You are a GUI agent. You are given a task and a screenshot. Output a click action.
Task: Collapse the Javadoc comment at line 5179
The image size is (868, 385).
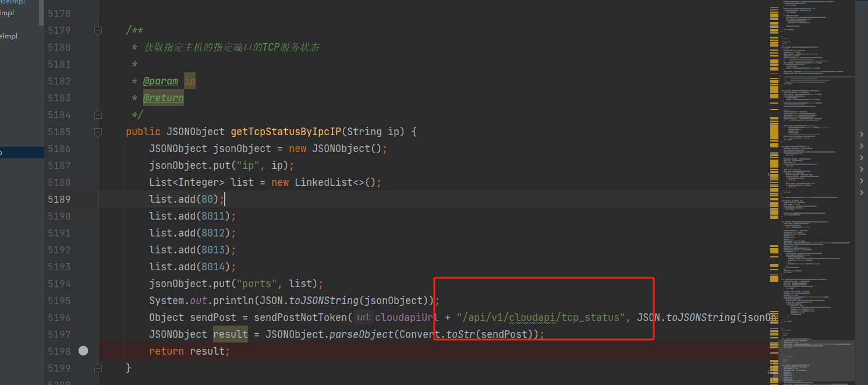tap(98, 30)
